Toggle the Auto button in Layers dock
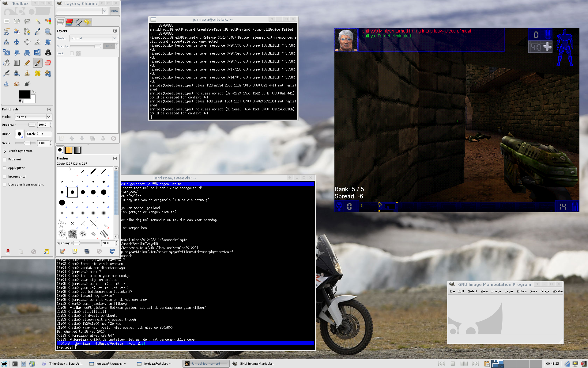This screenshot has width=588, height=368. pyautogui.click(x=114, y=11)
